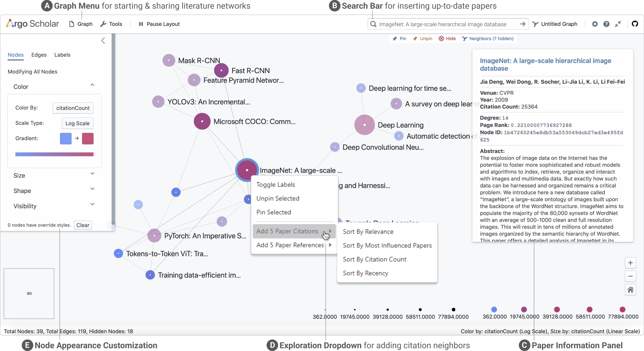Click the Citation Count 25364 text
The height and width of the screenshot is (351, 644).
pyautogui.click(x=509, y=107)
